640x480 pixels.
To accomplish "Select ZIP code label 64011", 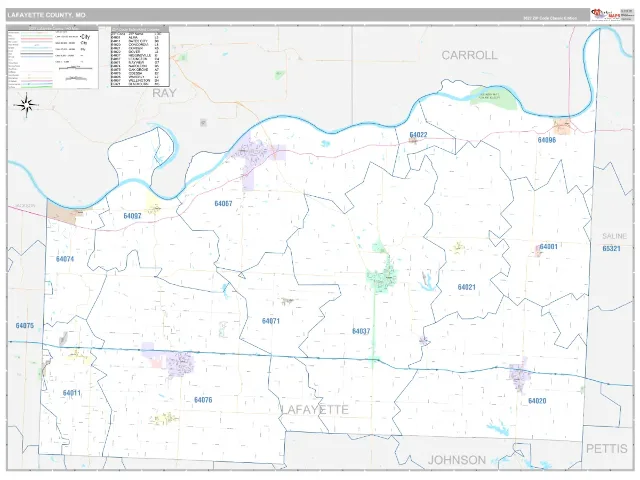I will [x=72, y=393].
